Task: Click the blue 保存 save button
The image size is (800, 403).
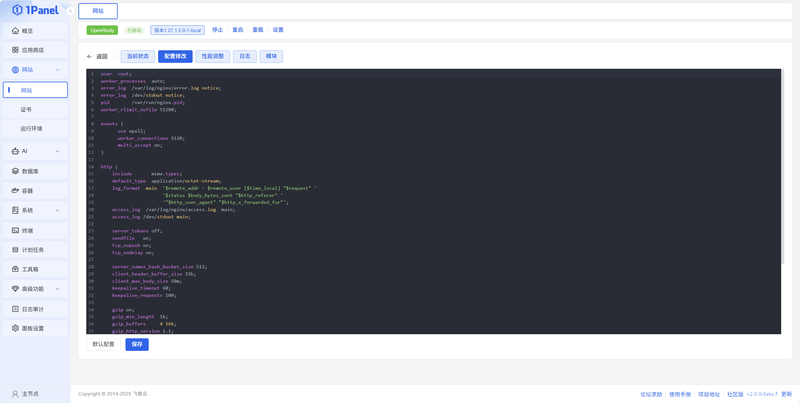Action: (x=137, y=344)
